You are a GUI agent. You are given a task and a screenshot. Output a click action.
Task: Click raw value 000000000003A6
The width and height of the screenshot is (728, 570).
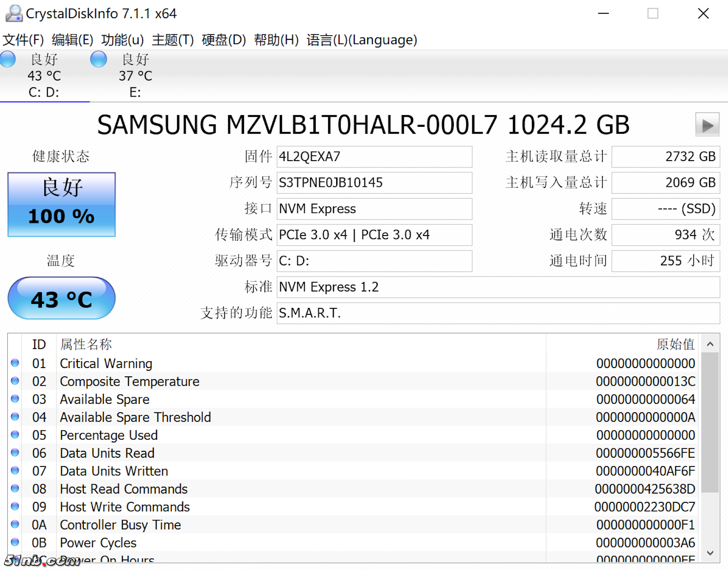645,543
